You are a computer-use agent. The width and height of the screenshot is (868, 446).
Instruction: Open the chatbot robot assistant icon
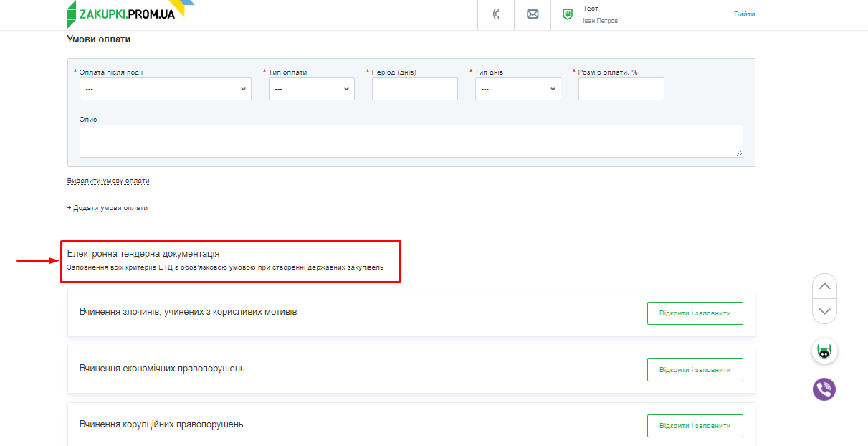pos(824,351)
